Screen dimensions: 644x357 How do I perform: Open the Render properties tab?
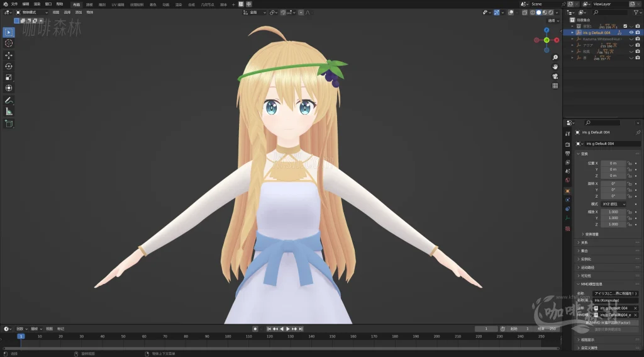pyautogui.click(x=568, y=144)
